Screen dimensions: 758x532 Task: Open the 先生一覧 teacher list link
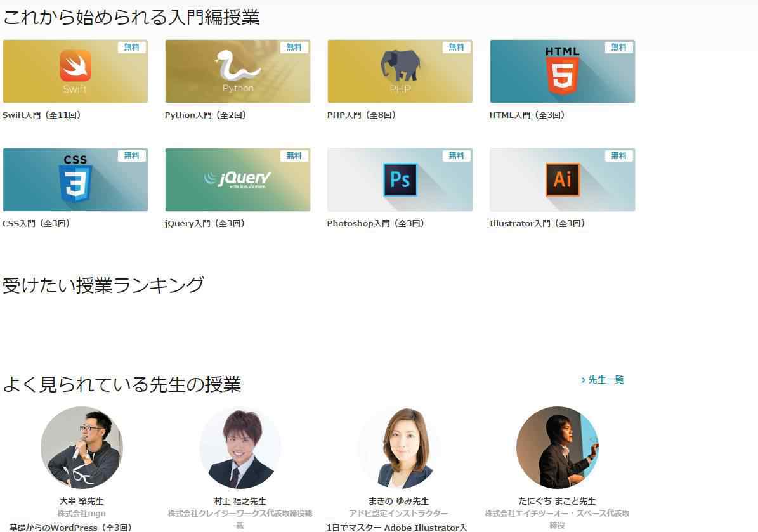603,380
